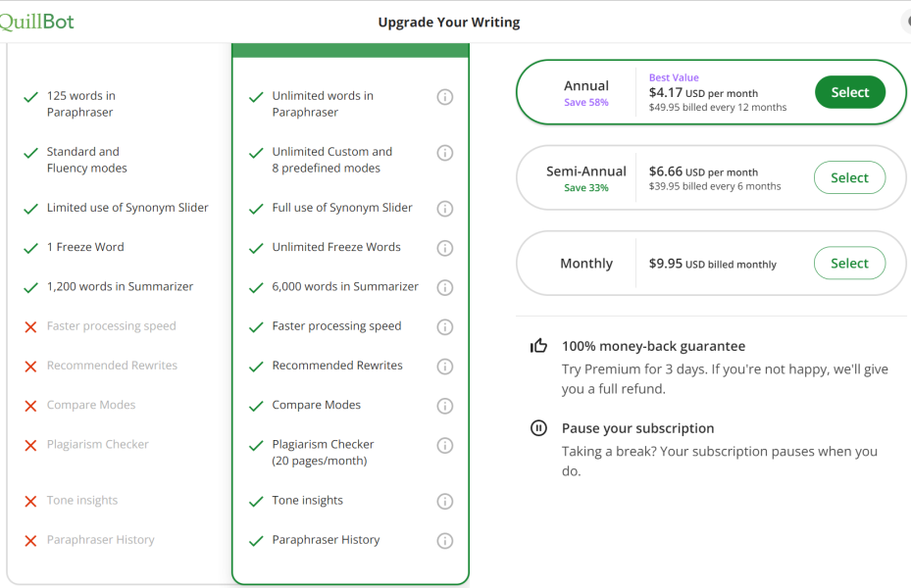Viewport: 911px width, 588px height.
Task: Click checkmark beside 1 Freeze Word
Action: [x=30, y=249]
